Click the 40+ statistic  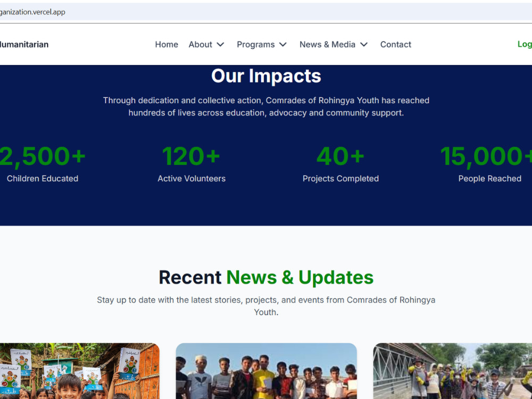340,156
